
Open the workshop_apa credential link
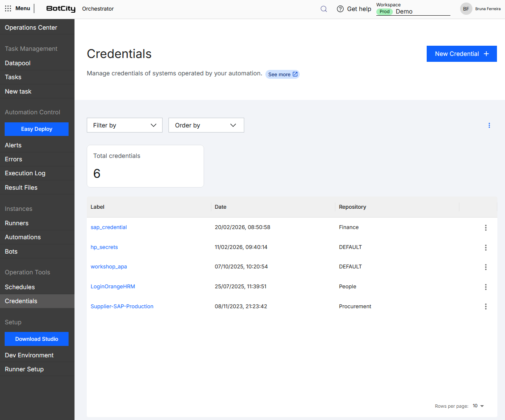click(x=109, y=267)
